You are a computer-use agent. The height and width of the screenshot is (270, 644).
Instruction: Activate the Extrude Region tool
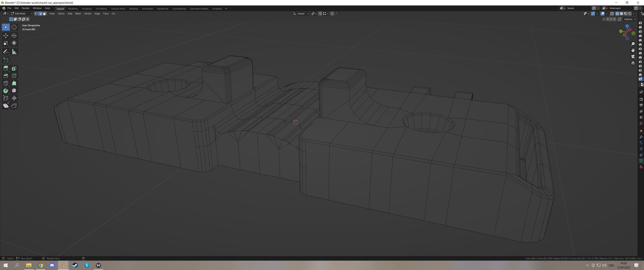pyautogui.click(x=6, y=68)
